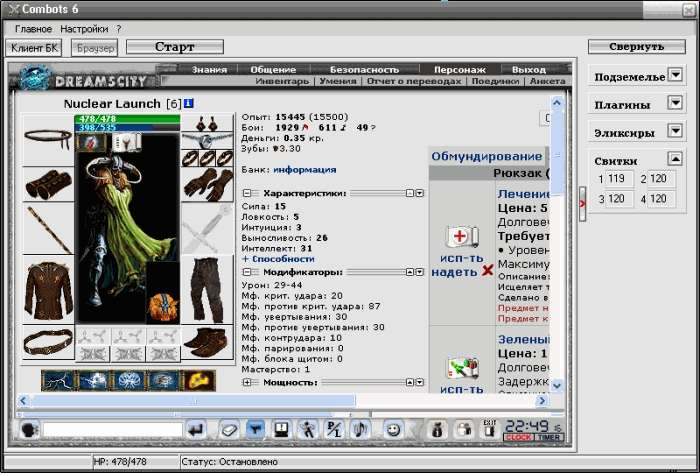
Task: Click the red cross next to надеть
Action: point(488,270)
